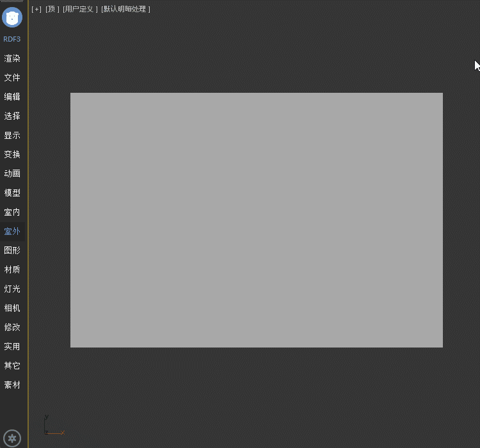Choose the 选择 sidebar entry
This screenshot has width=480, height=448.
click(12, 116)
